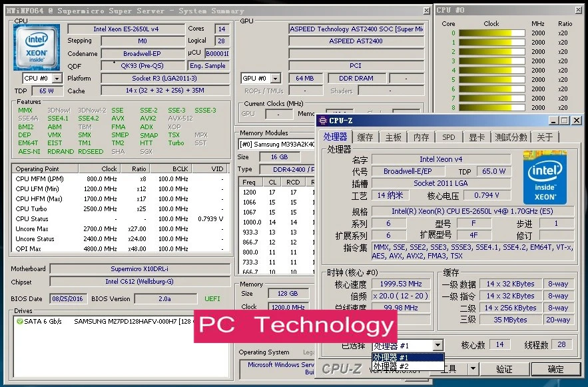Image resolution: width=588 pixels, height=387 pixels.
Task: Click the CPU-Z title bar app icon
Action: pyautogui.click(x=322, y=121)
